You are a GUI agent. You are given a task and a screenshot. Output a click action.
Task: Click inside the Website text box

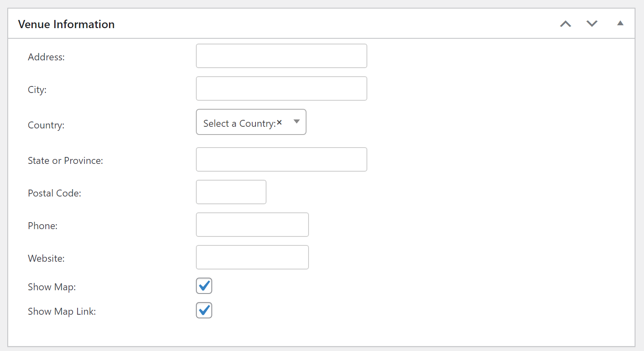click(x=252, y=257)
